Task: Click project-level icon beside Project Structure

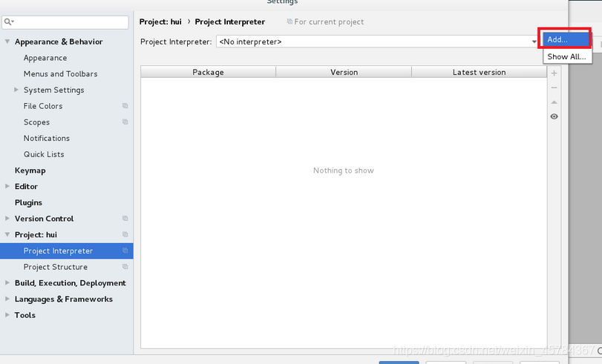Action: (x=125, y=267)
